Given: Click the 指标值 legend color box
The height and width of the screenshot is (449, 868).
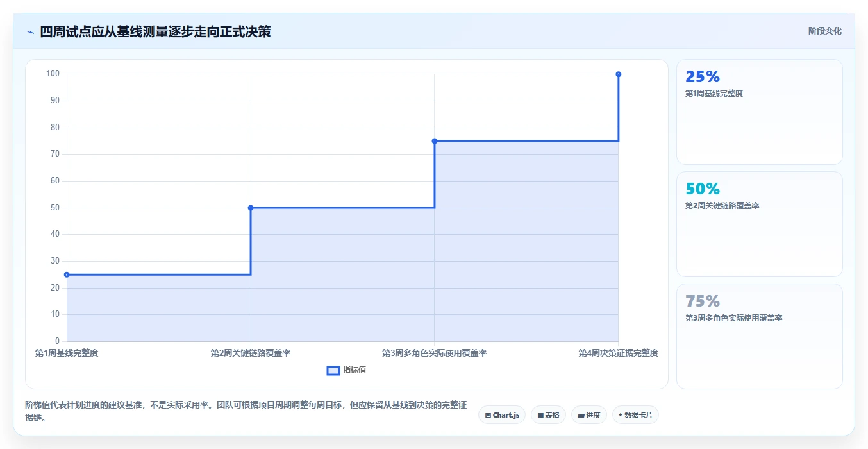Looking at the screenshot, I should (333, 371).
